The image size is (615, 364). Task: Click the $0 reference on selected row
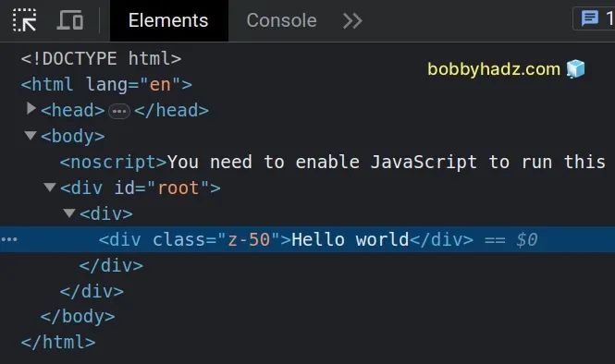coord(526,239)
